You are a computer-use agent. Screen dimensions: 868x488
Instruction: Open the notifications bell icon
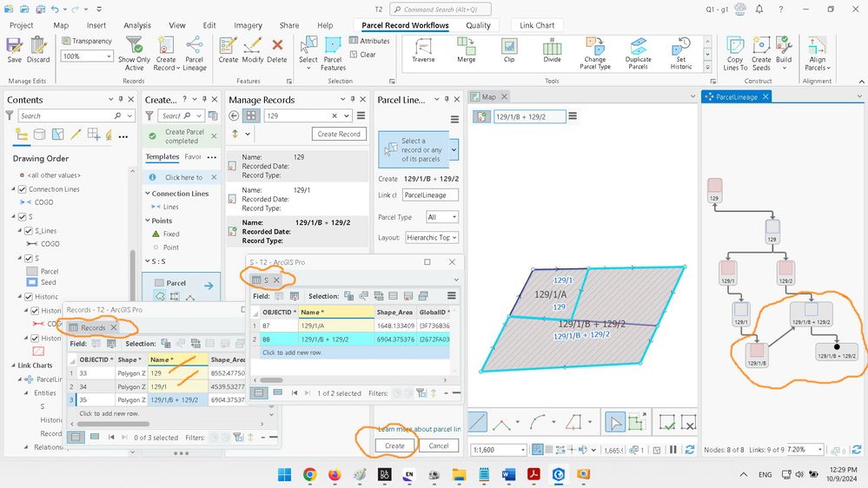pyautogui.click(x=759, y=10)
